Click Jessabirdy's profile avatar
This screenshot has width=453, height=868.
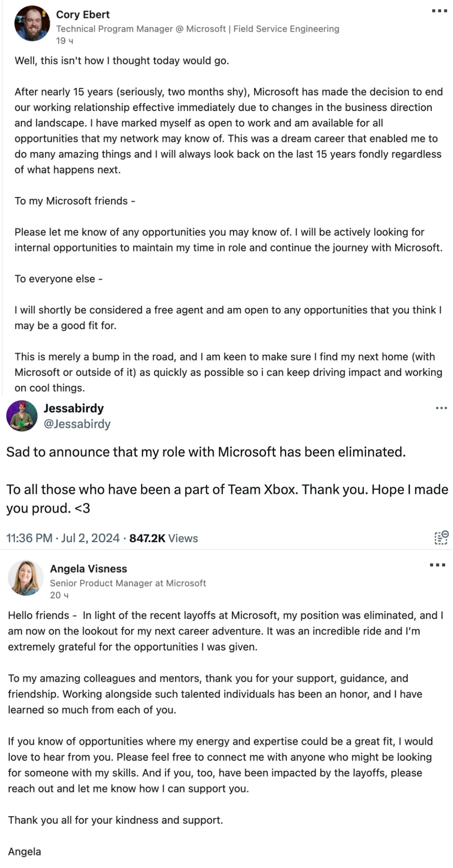click(21, 417)
